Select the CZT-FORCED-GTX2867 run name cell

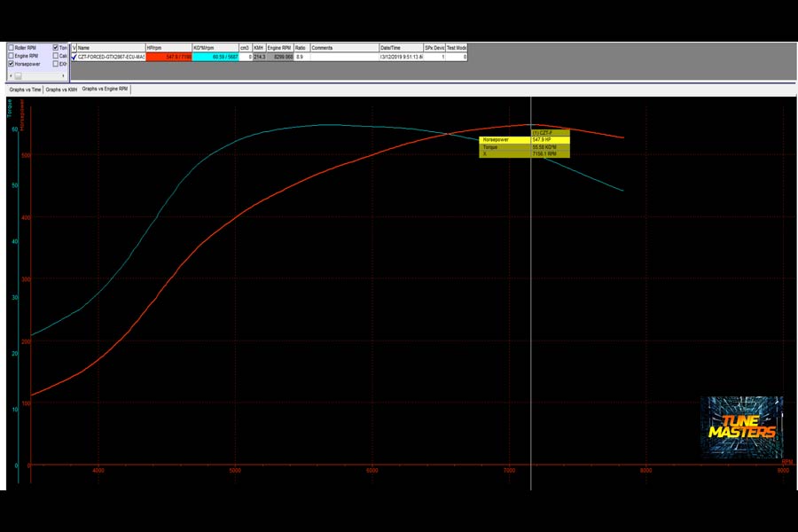pyautogui.click(x=111, y=57)
